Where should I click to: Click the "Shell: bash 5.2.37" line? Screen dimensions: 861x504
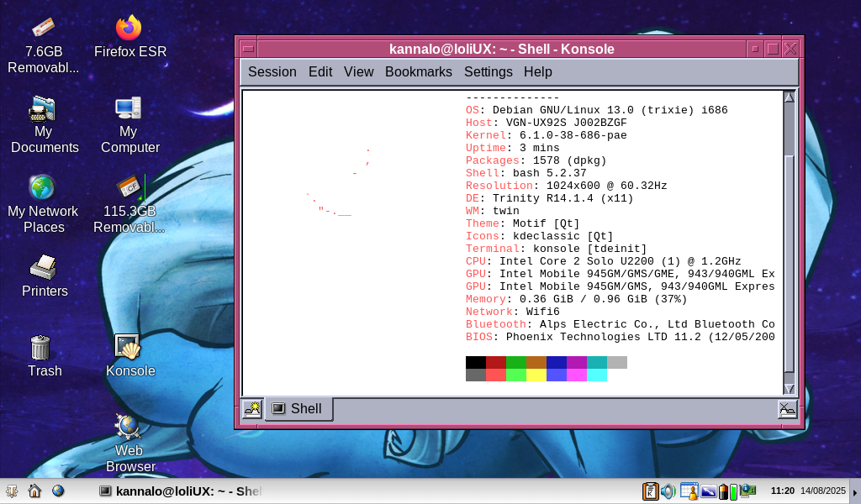click(526, 173)
